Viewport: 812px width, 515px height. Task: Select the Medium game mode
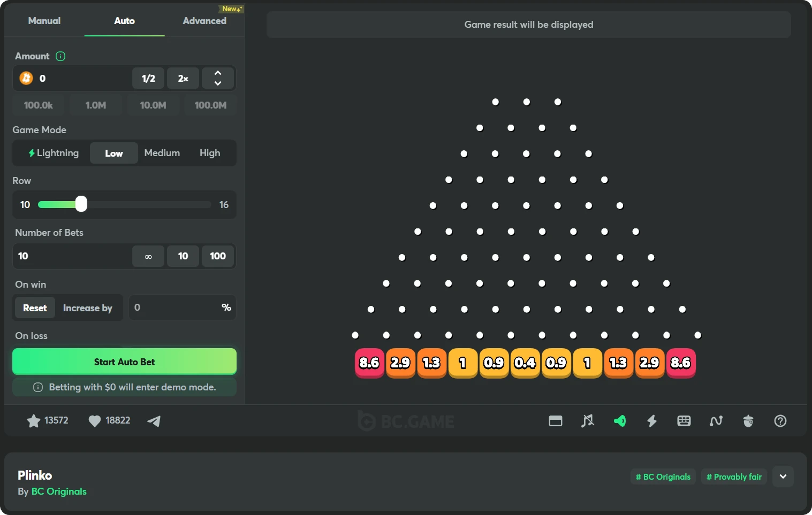(x=162, y=153)
